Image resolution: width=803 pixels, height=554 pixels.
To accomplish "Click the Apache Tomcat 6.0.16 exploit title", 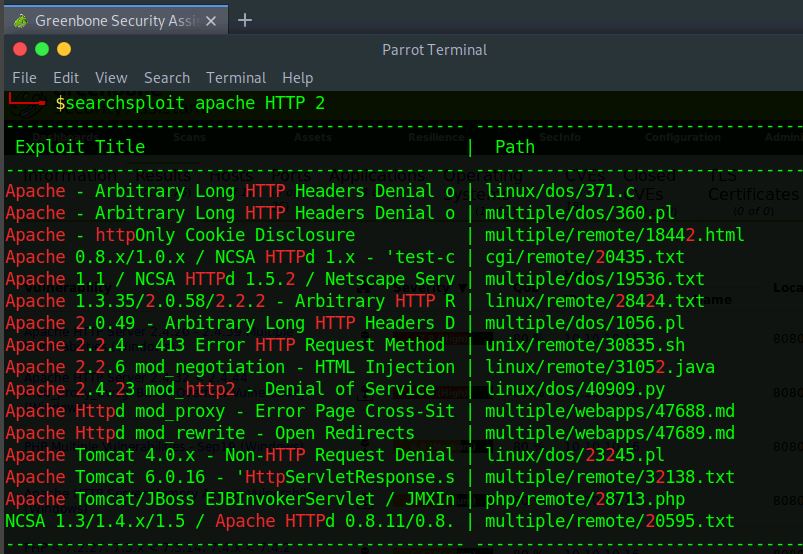I will coord(230,477).
